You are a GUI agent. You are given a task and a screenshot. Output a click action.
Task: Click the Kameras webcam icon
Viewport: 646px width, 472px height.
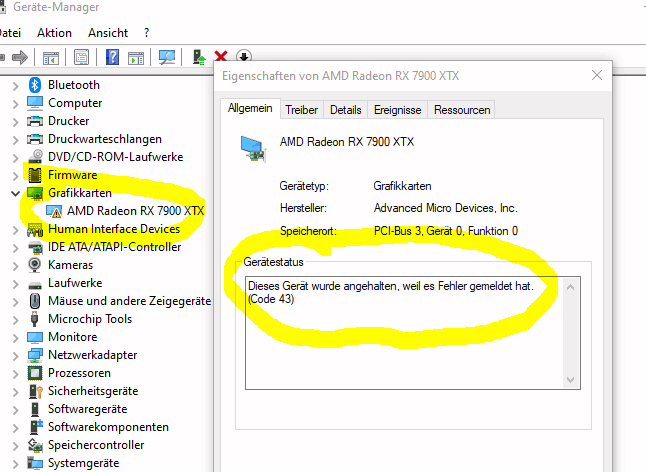pos(35,265)
